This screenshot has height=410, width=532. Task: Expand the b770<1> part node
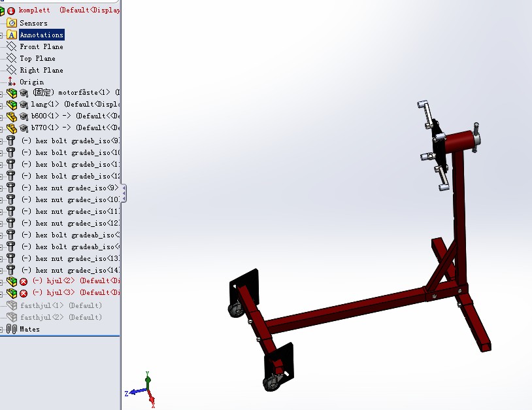pyautogui.click(x=1, y=129)
